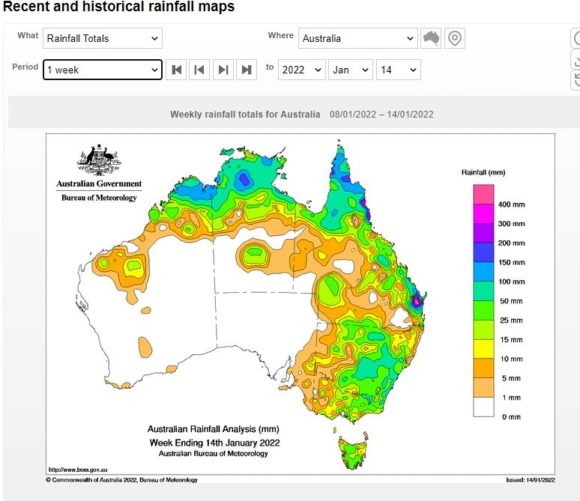Click the bom.gov.au link on map
The height and width of the screenshot is (501, 580).
click(x=78, y=470)
